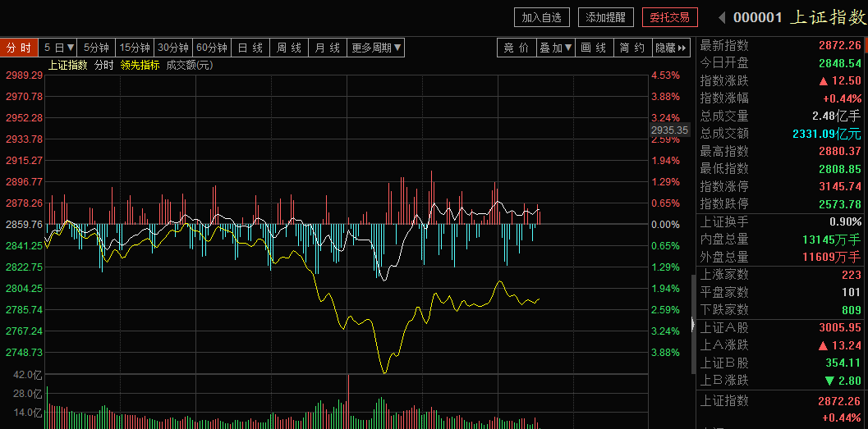The height and width of the screenshot is (429, 868).
Task: Select the 分时 tab
Action: [19, 48]
